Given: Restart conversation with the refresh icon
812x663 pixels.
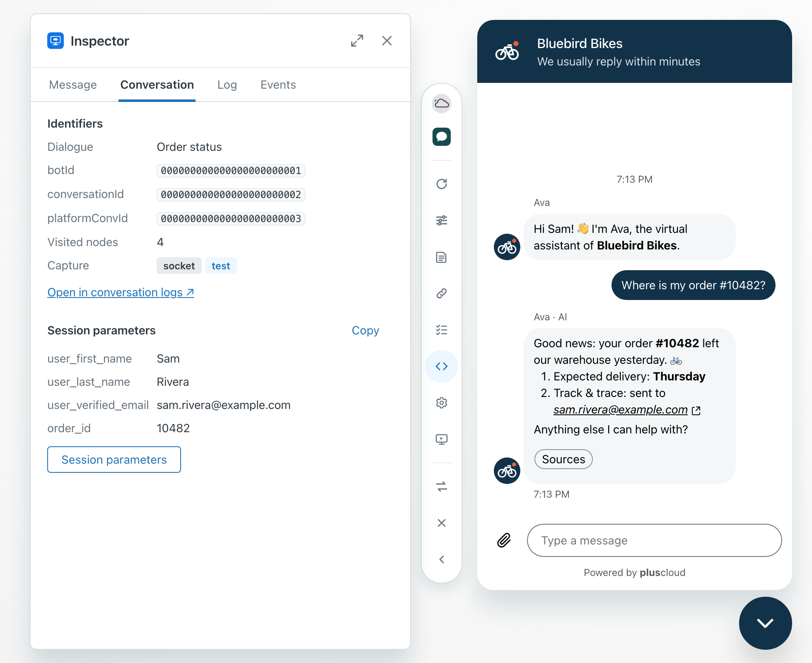Looking at the screenshot, I should (442, 184).
